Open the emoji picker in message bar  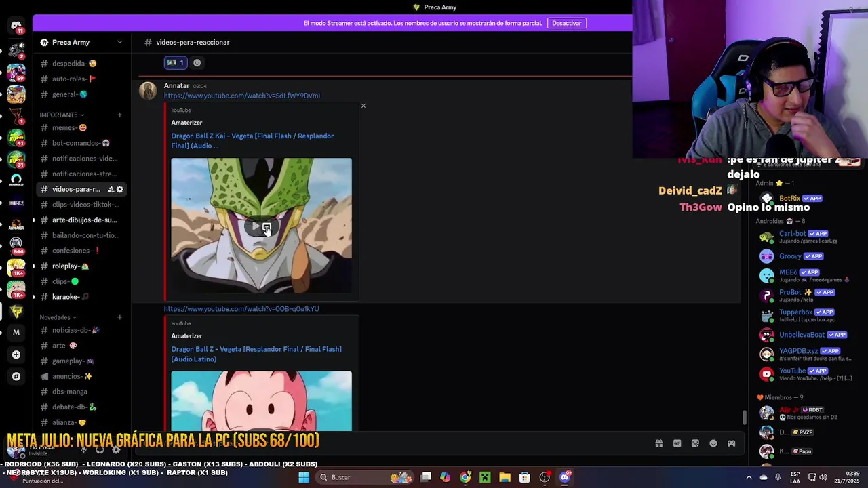pyautogui.click(x=713, y=443)
